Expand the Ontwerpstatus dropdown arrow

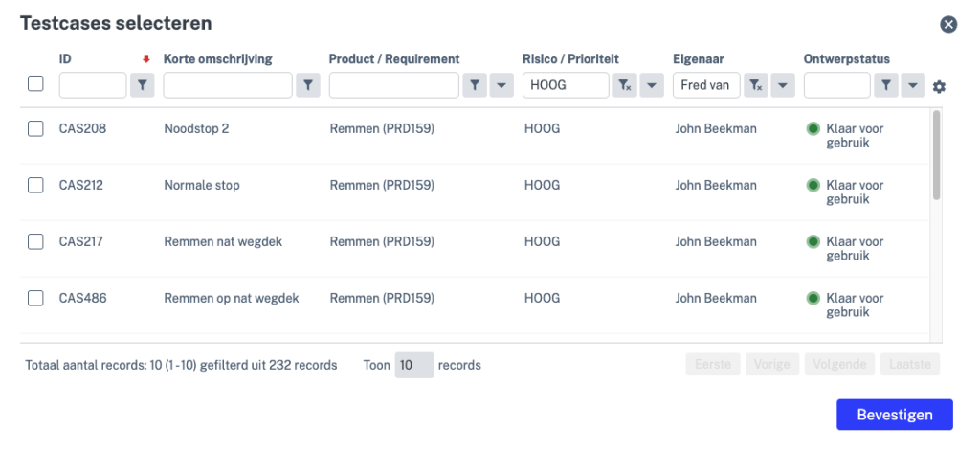[x=913, y=86]
